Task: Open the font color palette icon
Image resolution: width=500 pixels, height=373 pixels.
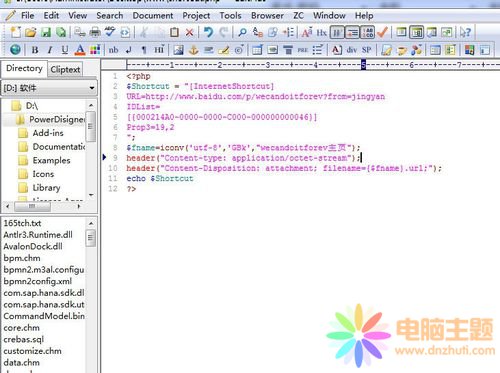Action: tap(95, 50)
